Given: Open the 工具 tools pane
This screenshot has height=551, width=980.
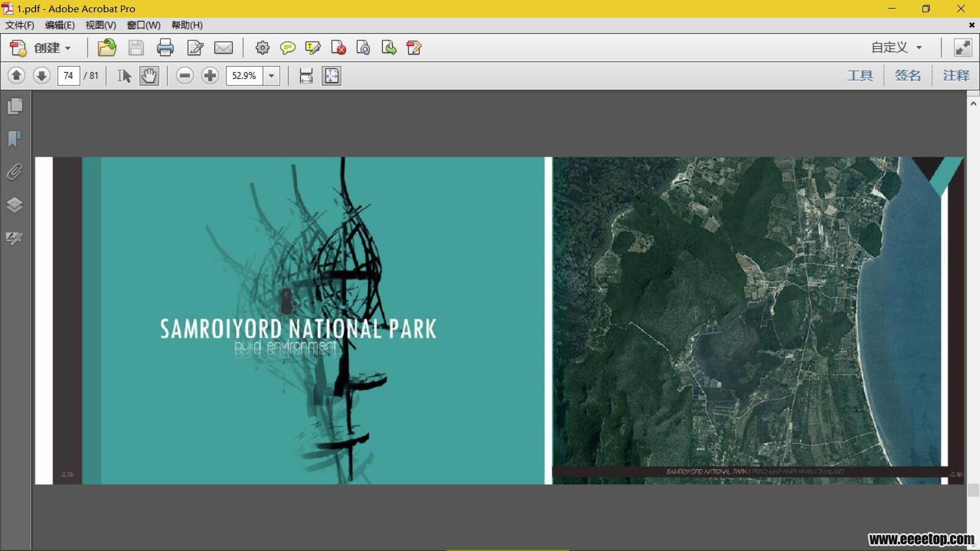Looking at the screenshot, I should point(860,75).
